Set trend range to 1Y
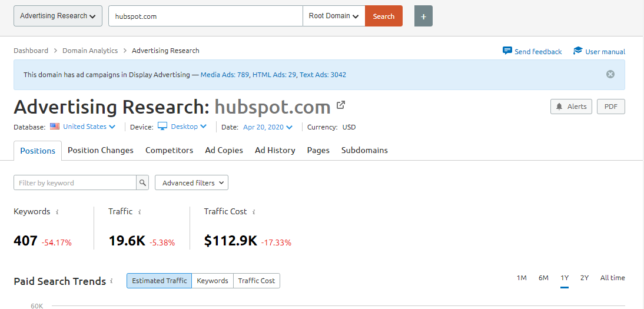The height and width of the screenshot is (309, 644). point(565,278)
